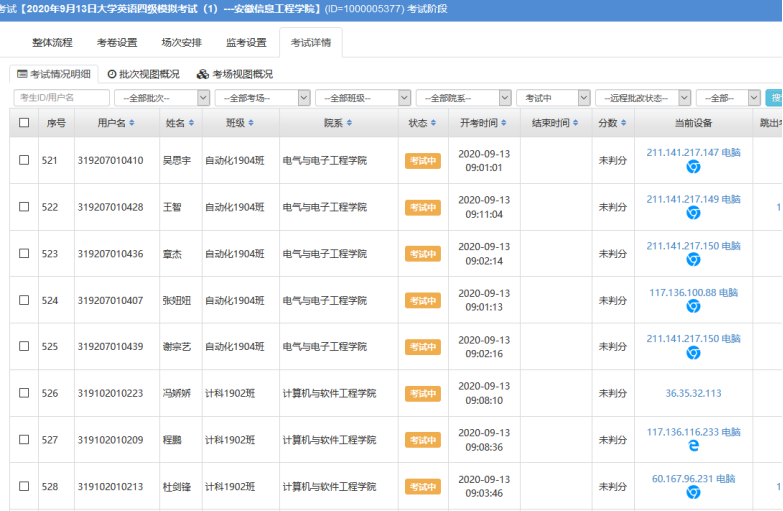This screenshot has height=511, width=783.
Task: Click the 考生ID/用户名 search field
Action: tap(61, 98)
